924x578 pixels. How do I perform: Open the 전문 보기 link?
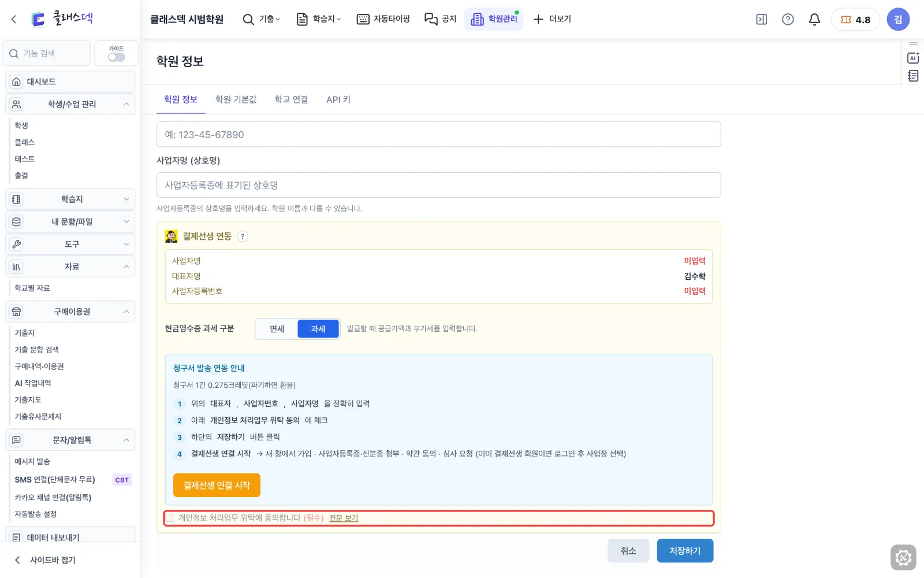click(x=344, y=518)
